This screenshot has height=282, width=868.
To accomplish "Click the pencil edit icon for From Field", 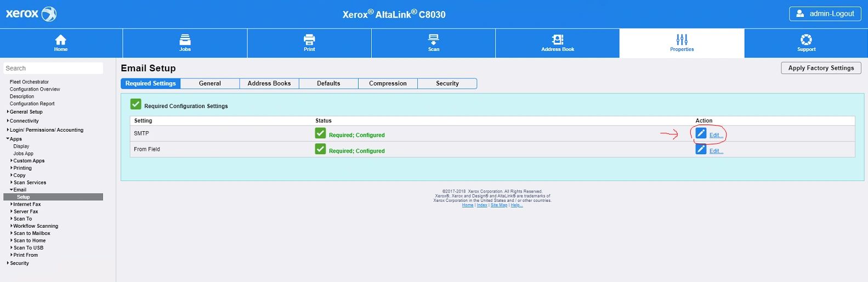I will (701, 149).
